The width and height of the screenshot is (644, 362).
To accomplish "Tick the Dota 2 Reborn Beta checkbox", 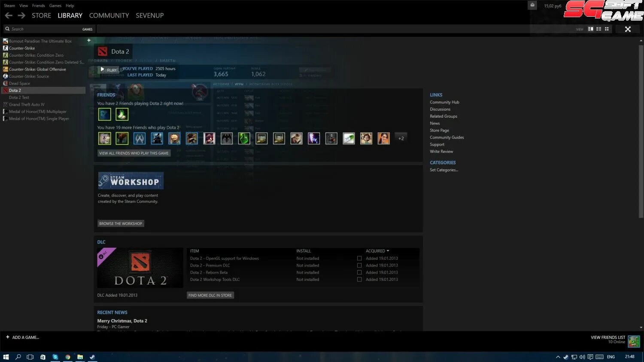I will [x=359, y=272].
